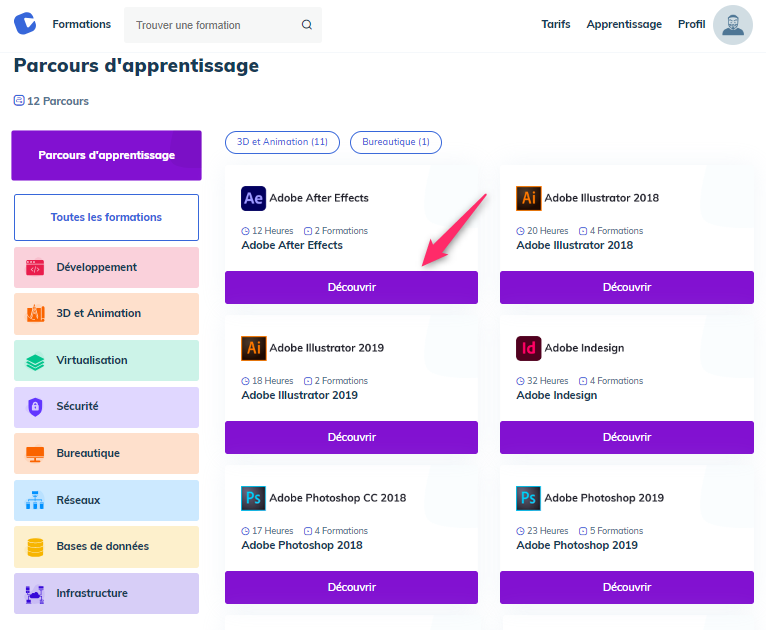Click the Sécurité shield icon

[35, 407]
